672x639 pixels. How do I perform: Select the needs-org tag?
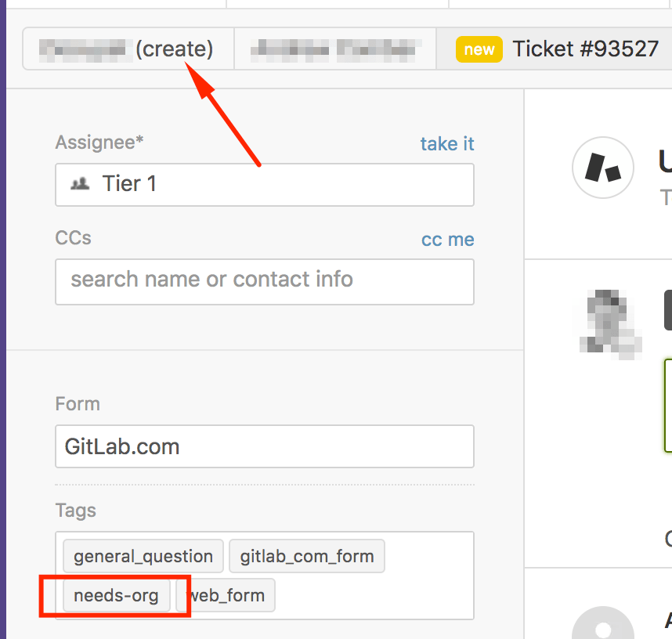click(117, 595)
